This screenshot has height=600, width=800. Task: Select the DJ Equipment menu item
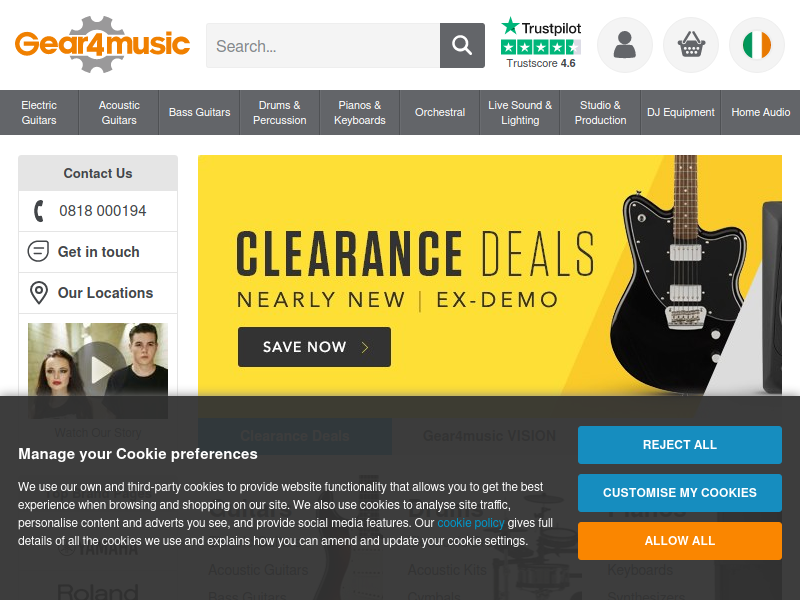point(681,112)
